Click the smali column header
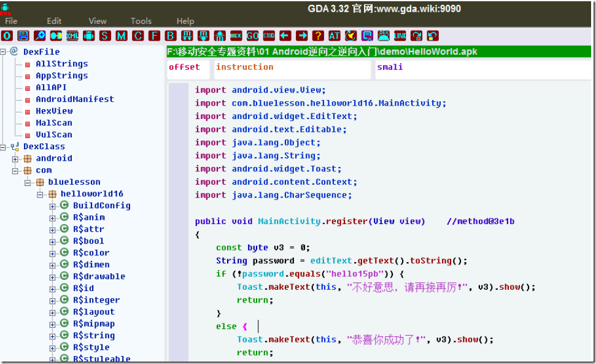Screen dimensions: 596x364 pos(483,69)
